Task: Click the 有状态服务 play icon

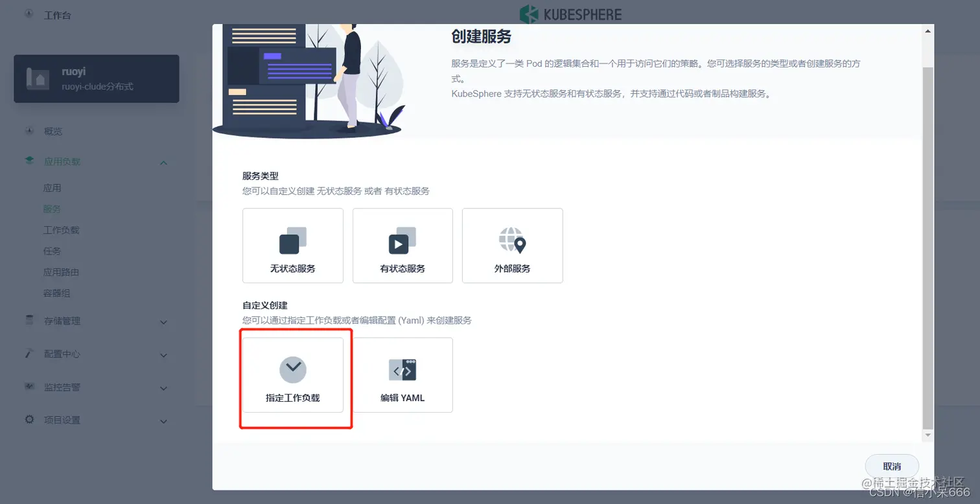Action: (402, 242)
